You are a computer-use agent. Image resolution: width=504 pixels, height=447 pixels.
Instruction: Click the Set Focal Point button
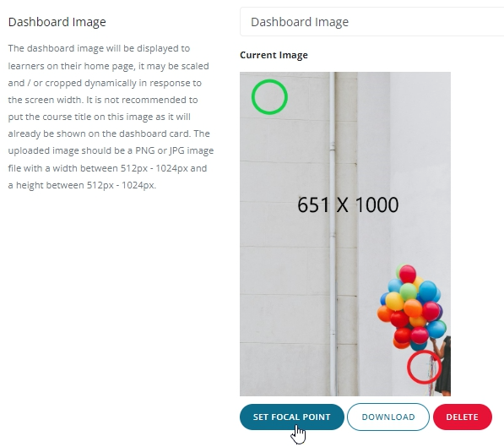pyautogui.click(x=291, y=417)
